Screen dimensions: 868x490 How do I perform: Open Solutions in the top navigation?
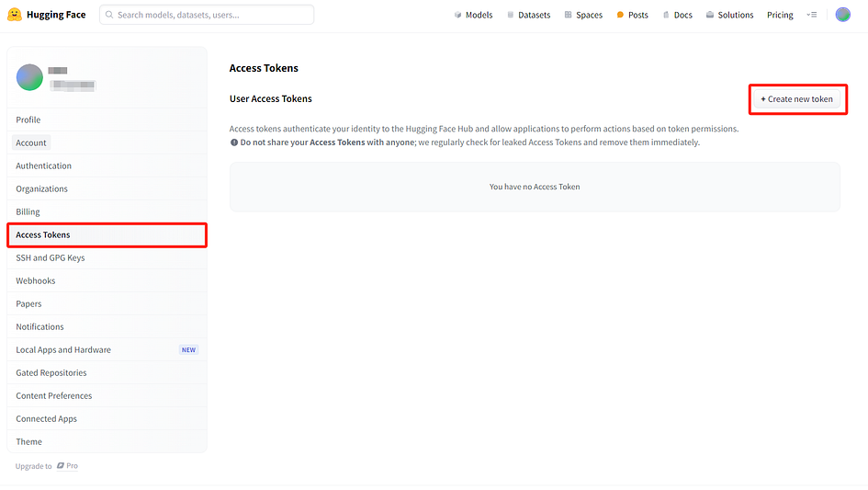coord(729,15)
